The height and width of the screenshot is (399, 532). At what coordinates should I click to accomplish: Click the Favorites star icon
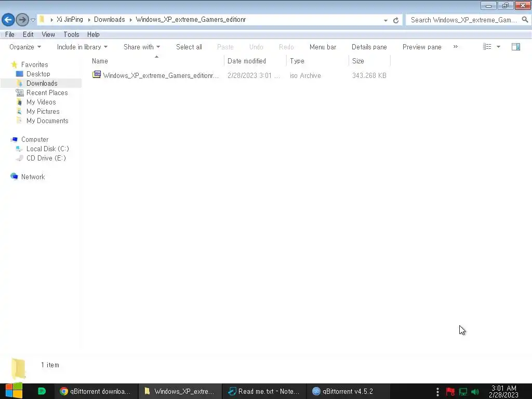click(x=14, y=64)
